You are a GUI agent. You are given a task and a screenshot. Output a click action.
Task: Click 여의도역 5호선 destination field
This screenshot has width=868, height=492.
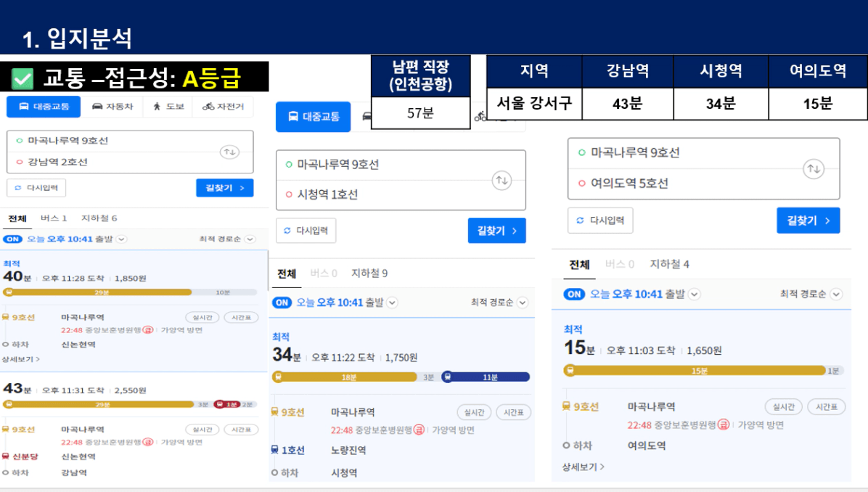(703, 184)
